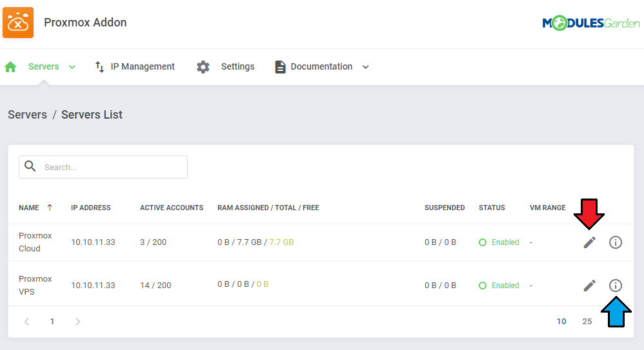Click the 0 B / 0 B / 0 B RAM value
This screenshot has width=644, height=350.
pyautogui.click(x=243, y=284)
